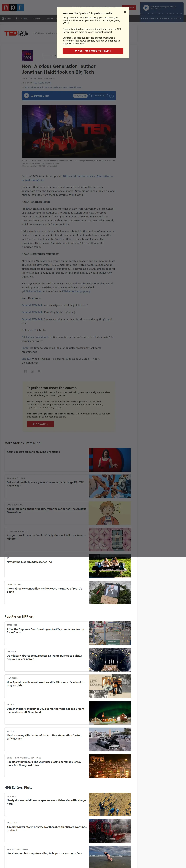Select Listen Live in player bar
This screenshot has width=186, height=868.
coord(163,19)
